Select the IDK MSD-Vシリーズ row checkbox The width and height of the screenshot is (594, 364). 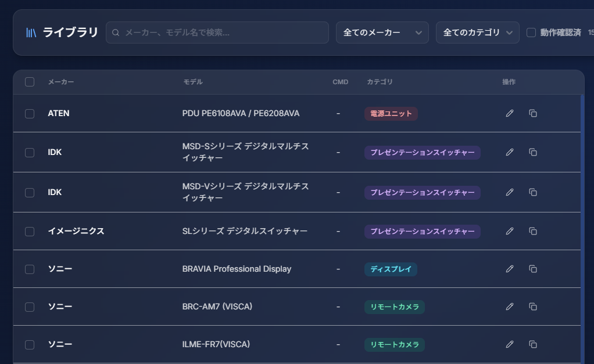30,193
